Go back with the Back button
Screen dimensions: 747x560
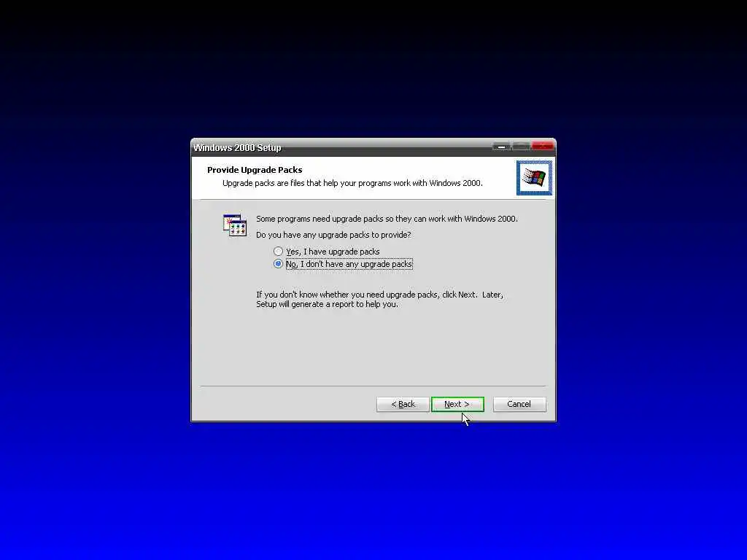click(x=403, y=404)
